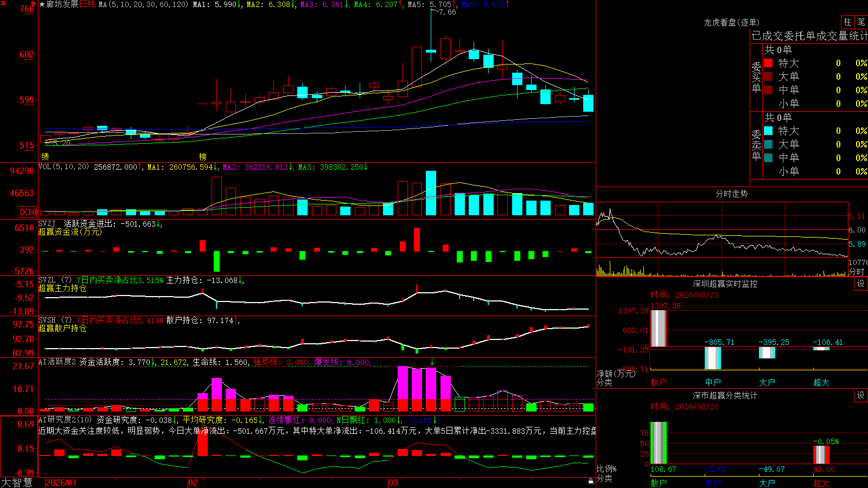Toggle the X10 volume scale button

coord(29,212)
